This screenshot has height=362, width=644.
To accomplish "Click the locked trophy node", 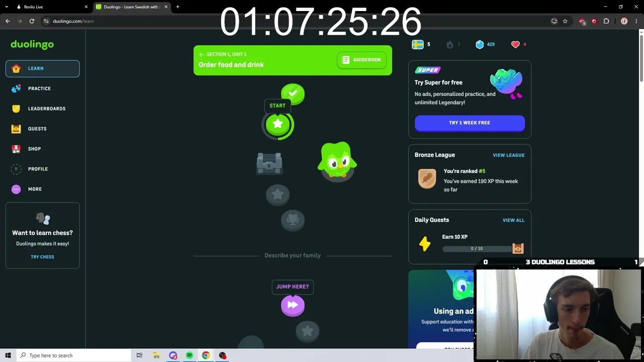I will click(x=293, y=220).
